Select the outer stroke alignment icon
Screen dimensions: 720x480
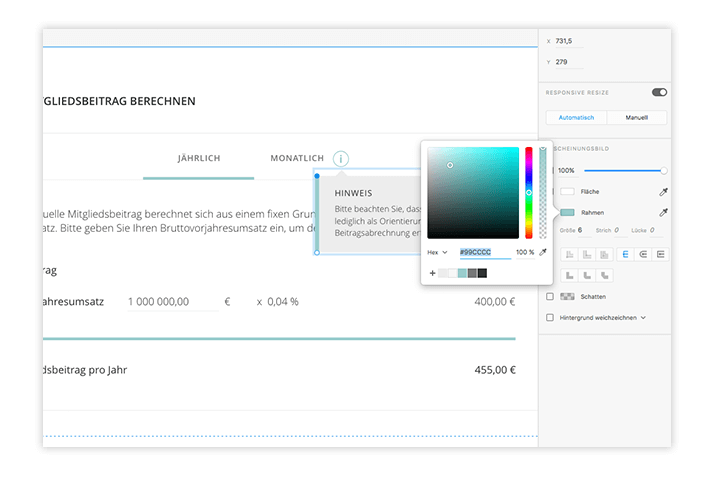click(x=659, y=254)
